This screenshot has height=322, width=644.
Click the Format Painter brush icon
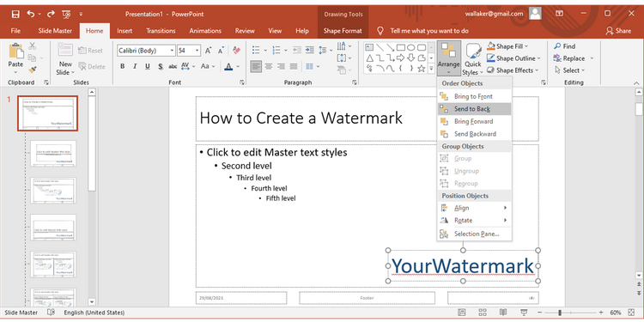[33, 70]
